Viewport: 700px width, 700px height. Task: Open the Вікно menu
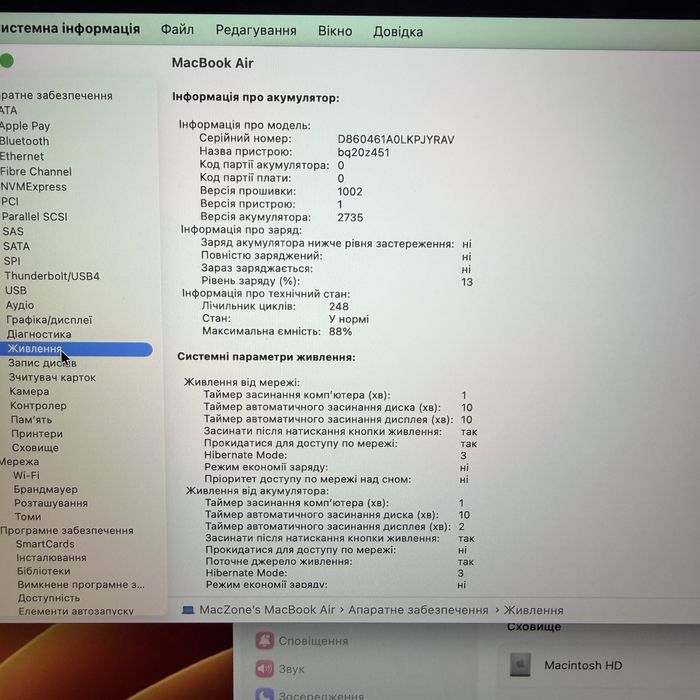[335, 31]
